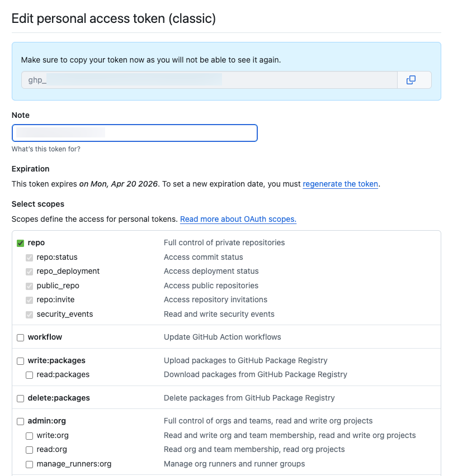Viewport: 453px width, 476px height.
Task: Open the regenerate the token link
Action: 340,184
